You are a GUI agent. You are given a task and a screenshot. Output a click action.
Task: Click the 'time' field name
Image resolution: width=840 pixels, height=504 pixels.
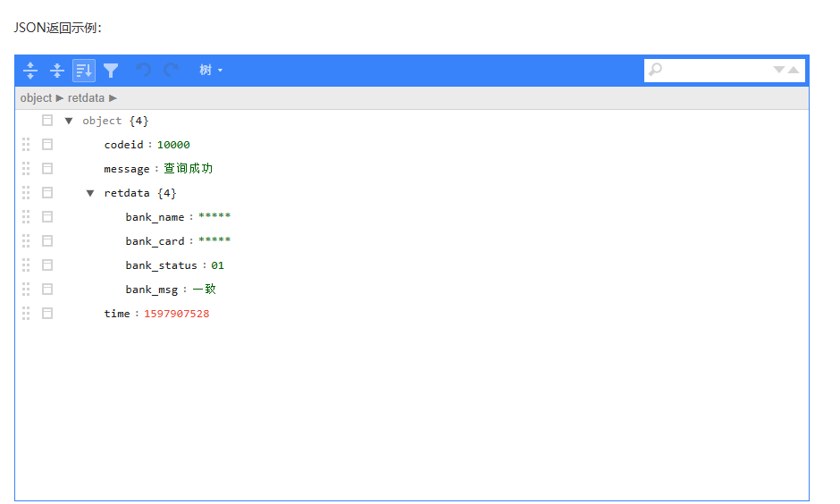117,314
